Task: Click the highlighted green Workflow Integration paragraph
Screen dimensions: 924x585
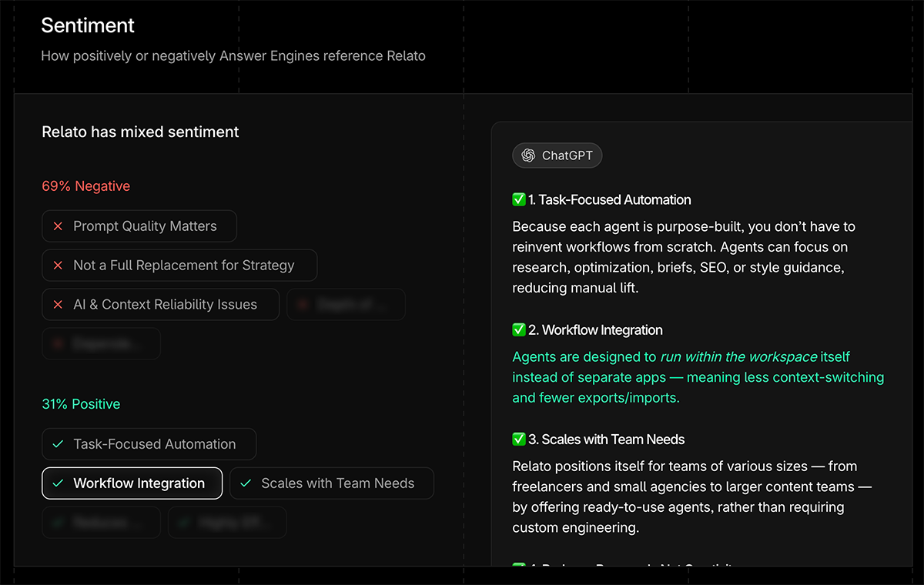Action: (x=698, y=377)
